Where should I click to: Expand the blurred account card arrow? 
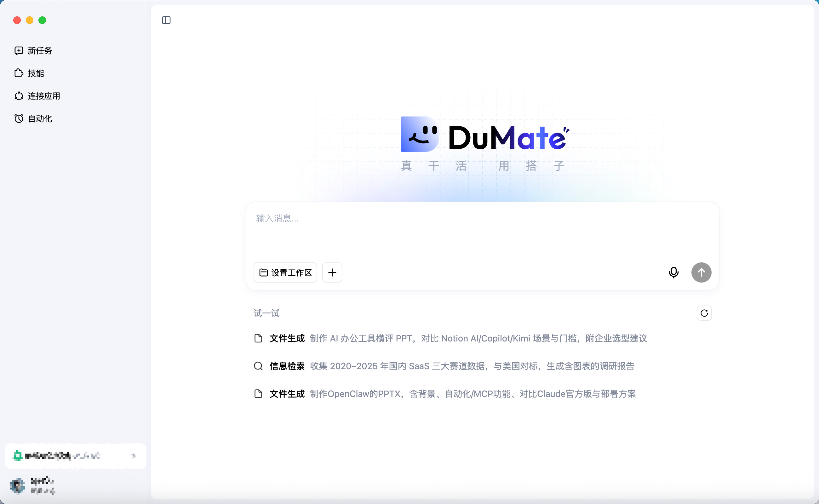pos(134,456)
